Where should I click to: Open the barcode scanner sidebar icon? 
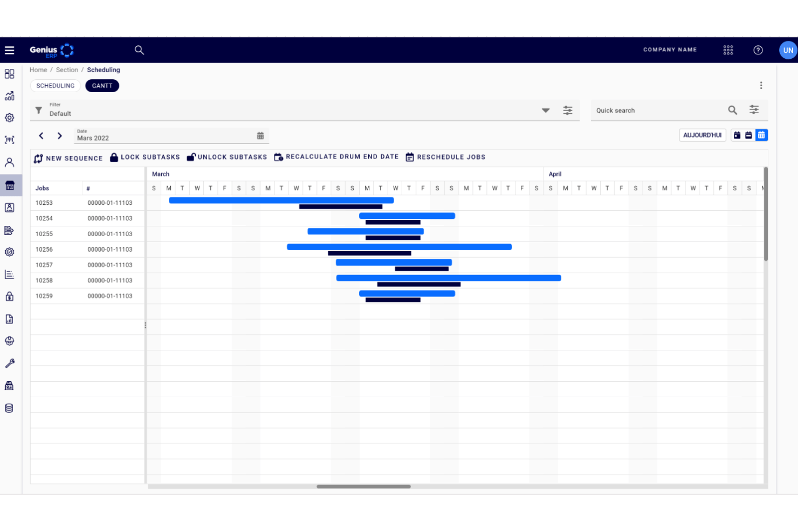(9, 140)
